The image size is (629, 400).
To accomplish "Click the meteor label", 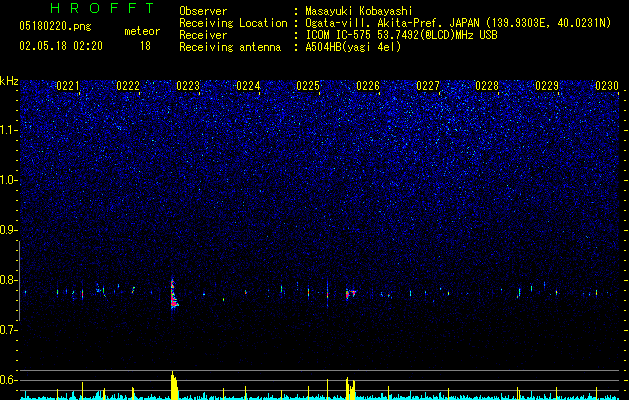I will (142, 31).
